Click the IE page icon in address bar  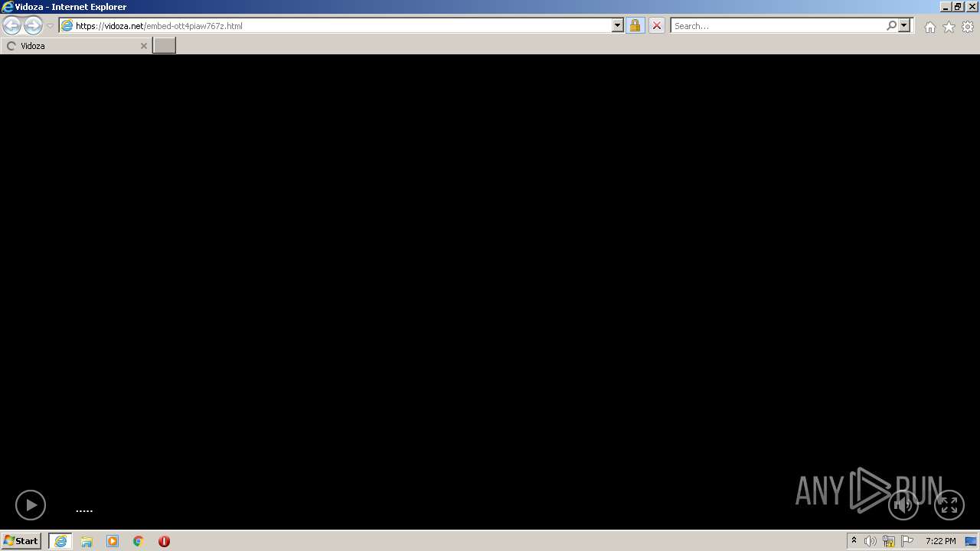(x=67, y=25)
